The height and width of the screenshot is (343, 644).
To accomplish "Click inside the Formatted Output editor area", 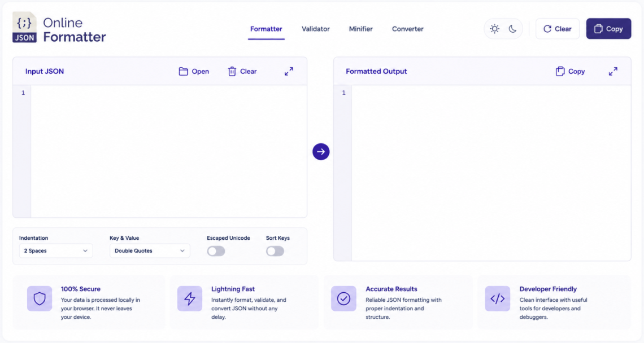I will pos(491,173).
